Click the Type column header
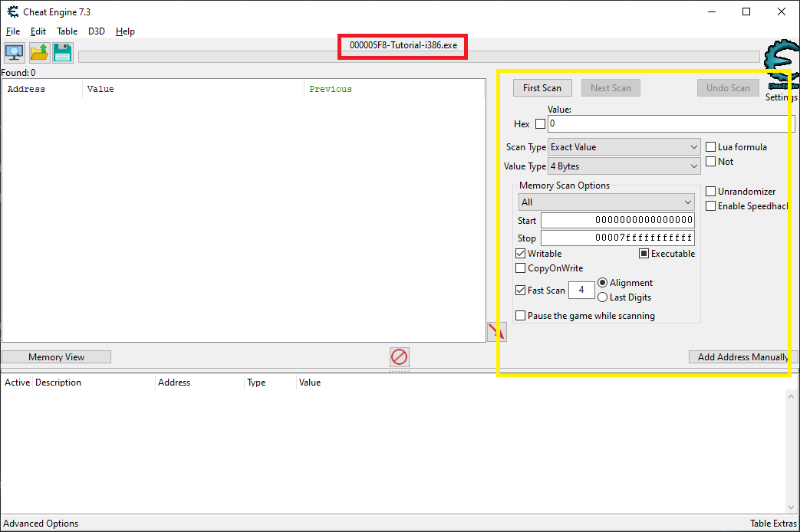The height and width of the screenshot is (532, 800). click(271, 383)
